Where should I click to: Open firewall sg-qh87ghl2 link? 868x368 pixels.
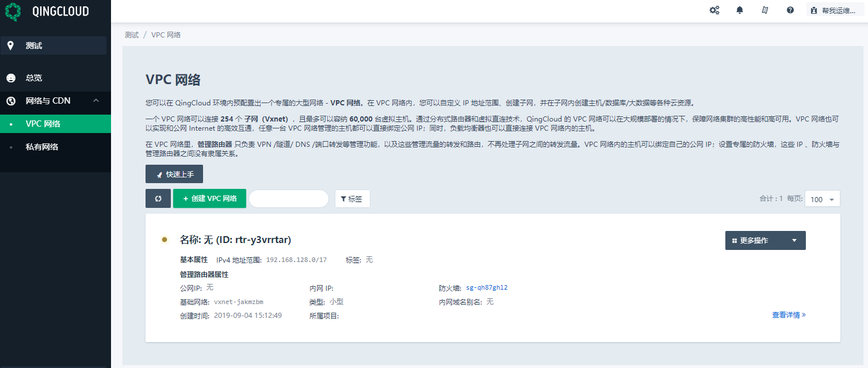click(487, 288)
